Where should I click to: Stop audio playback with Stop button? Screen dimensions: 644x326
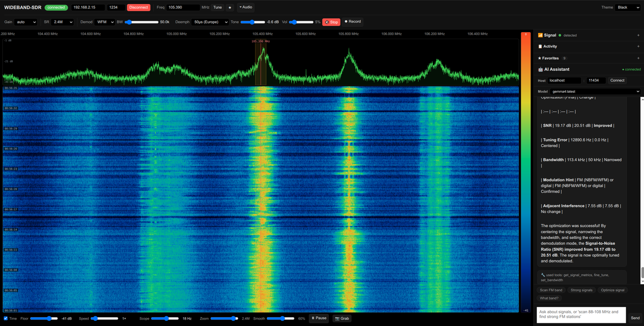331,22
